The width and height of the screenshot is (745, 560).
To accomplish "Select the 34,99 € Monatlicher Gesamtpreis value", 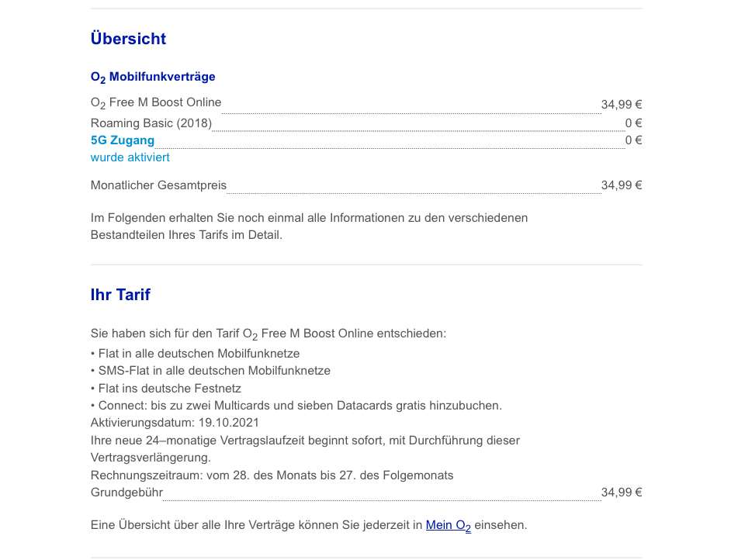I will 622,185.
